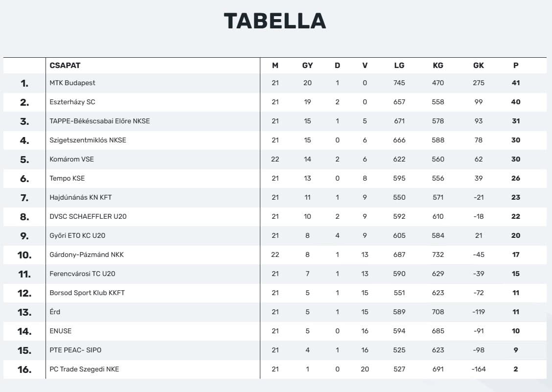Open Ferencvárosi TC U20 entry
Viewport: 552px width, 392px height.
(x=82, y=274)
